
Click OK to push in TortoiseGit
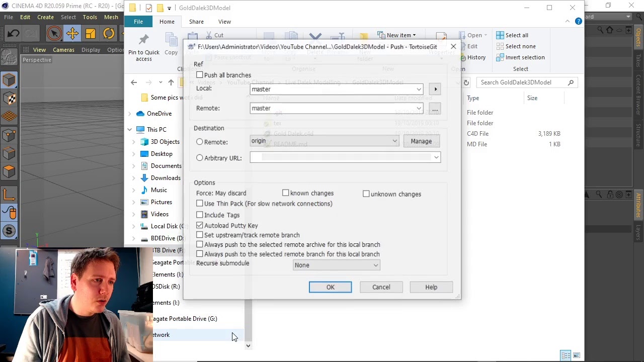(331, 287)
